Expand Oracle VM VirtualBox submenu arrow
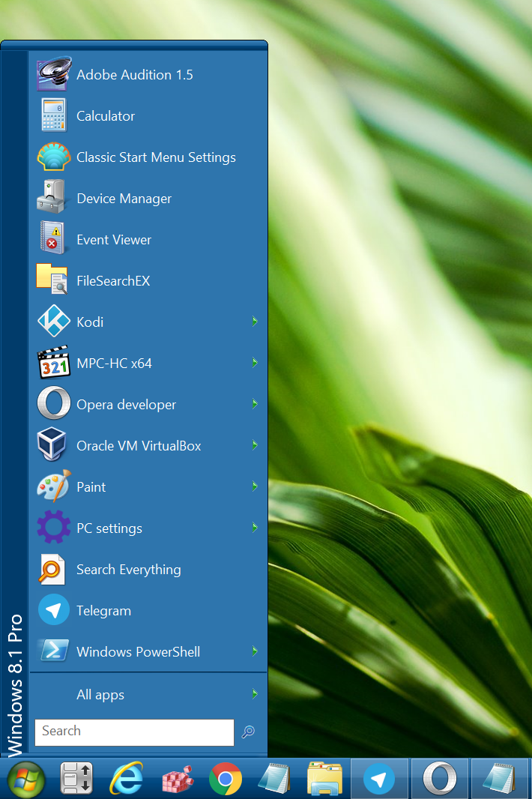 255,445
